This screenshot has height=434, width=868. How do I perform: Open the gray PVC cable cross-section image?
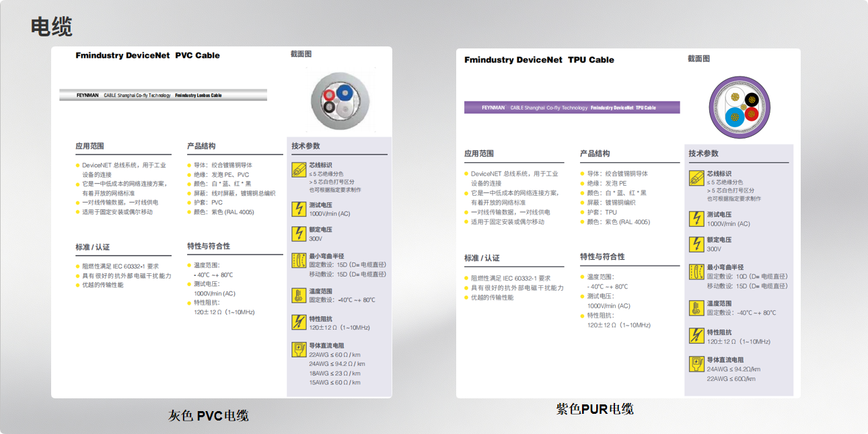click(341, 101)
